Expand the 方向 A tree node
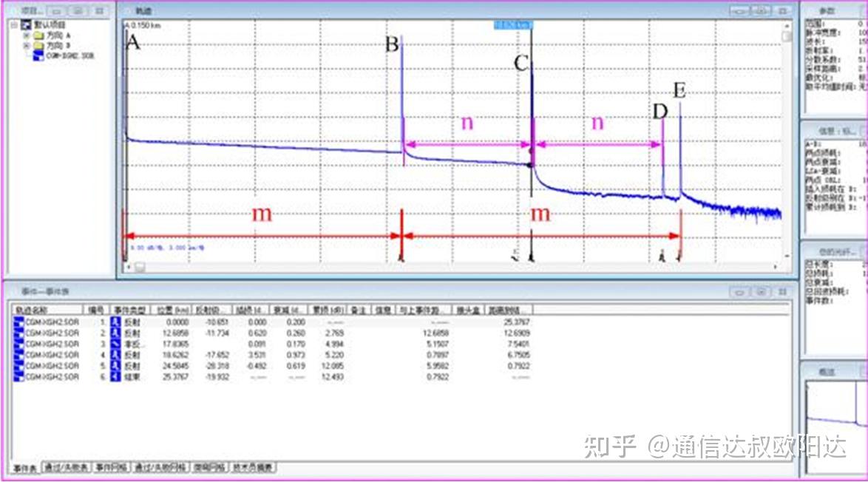 [x=26, y=36]
